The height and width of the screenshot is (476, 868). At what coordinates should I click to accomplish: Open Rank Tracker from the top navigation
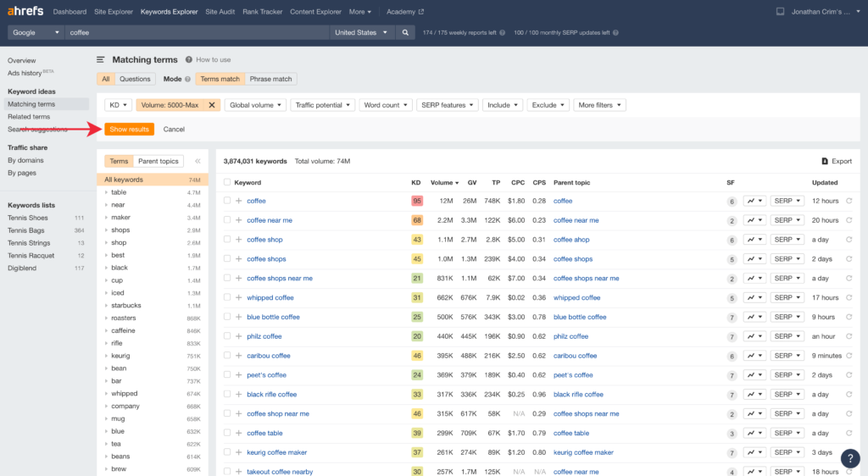click(263, 12)
